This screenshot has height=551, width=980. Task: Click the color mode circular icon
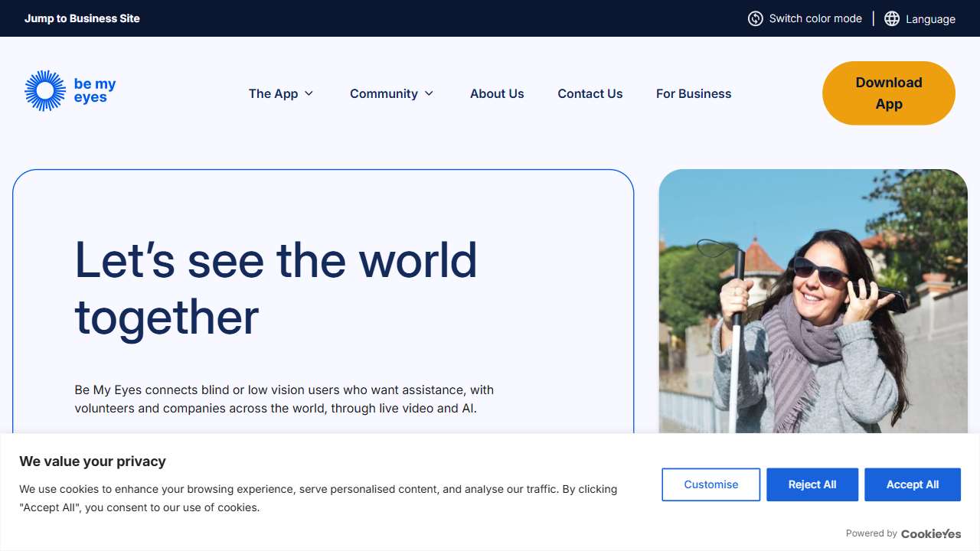[755, 18]
